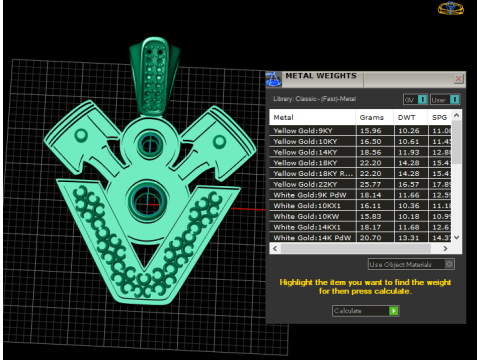Select the White Gold:10KW row

pyautogui.click(x=360, y=216)
